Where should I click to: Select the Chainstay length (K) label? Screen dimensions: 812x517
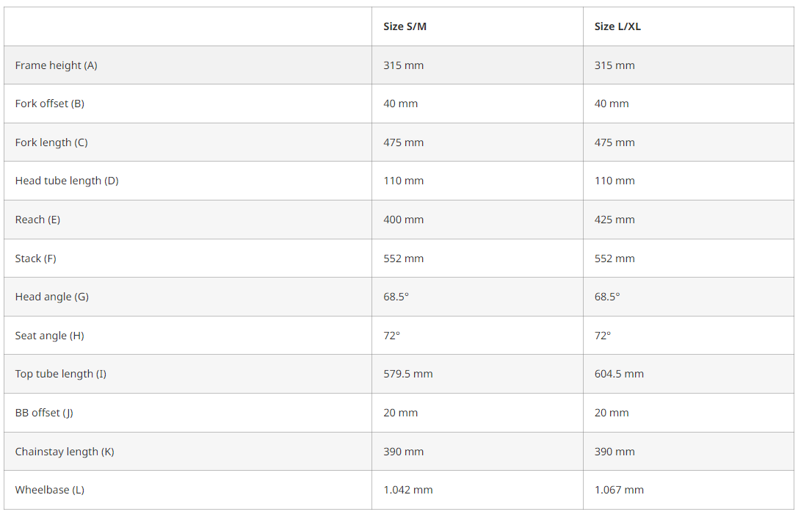(x=64, y=452)
